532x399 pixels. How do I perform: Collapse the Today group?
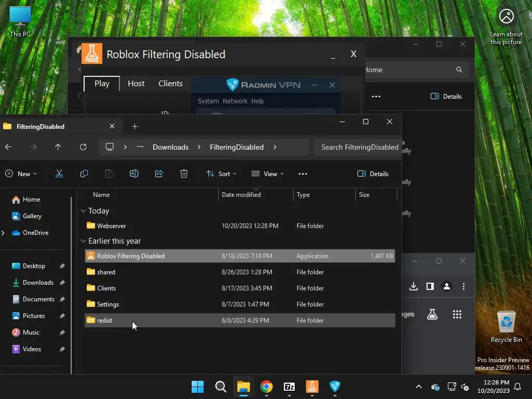pyautogui.click(x=83, y=211)
